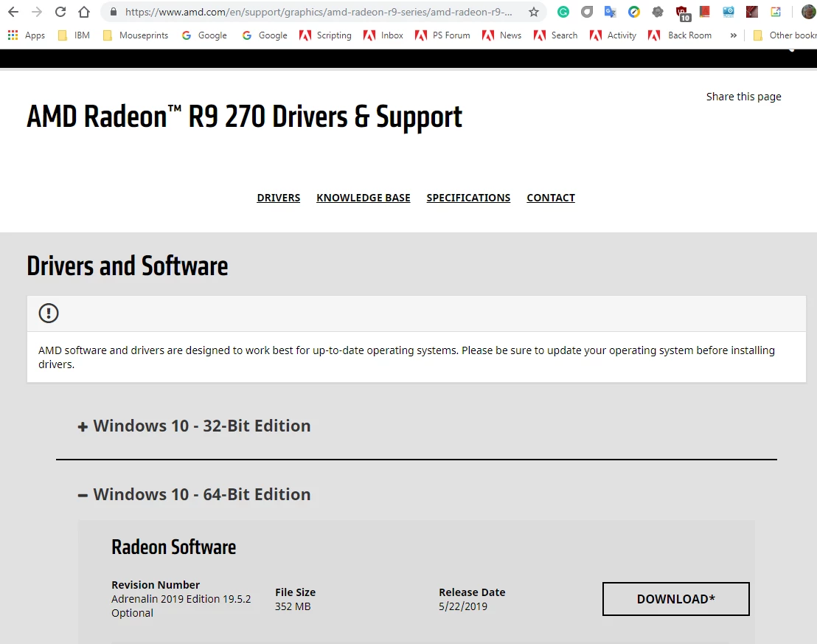Open the Apps grid shortcut
This screenshot has width=817, height=644.
pyautogui.click(x=26, y=35)
